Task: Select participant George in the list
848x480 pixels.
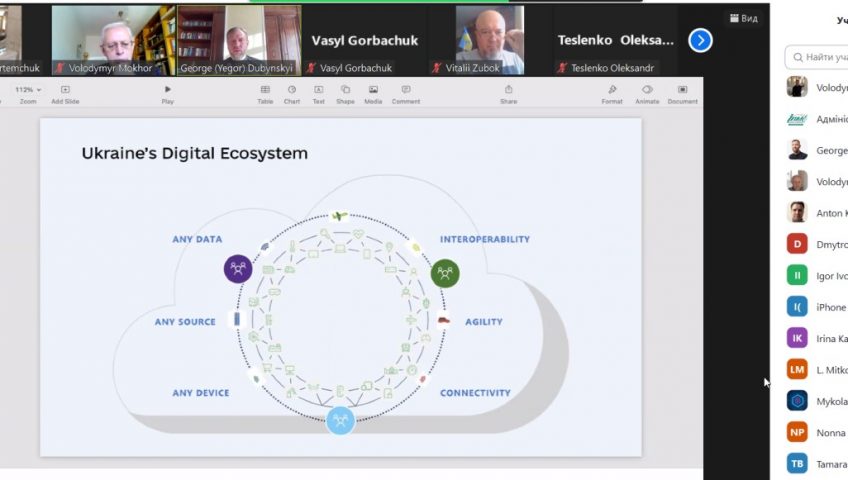Action: 817,150
